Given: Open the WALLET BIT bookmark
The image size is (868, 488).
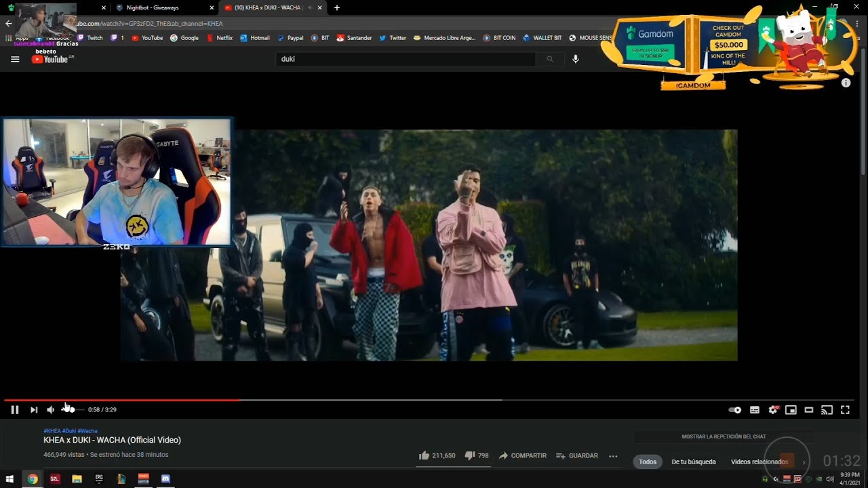Looking at the screenshot, I should 542,38.
